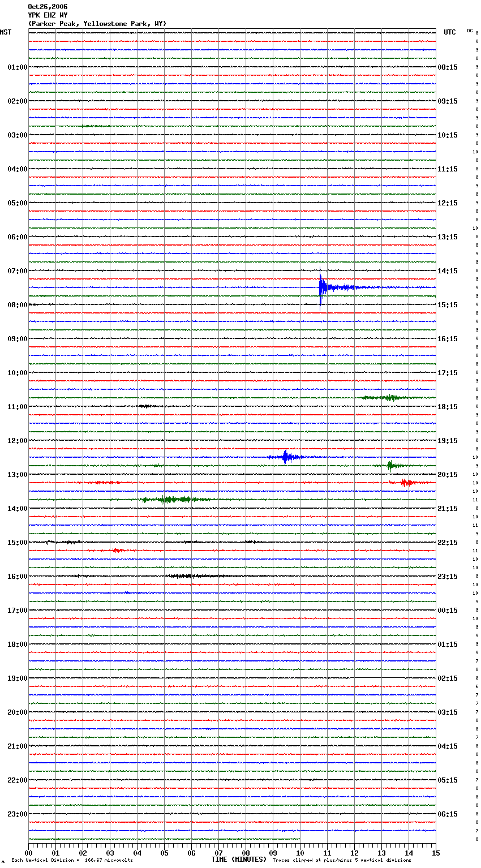This screenshot has width=481, height=868.
Task: Click the date label Oct26,2006
Action: tap(48, 7)
